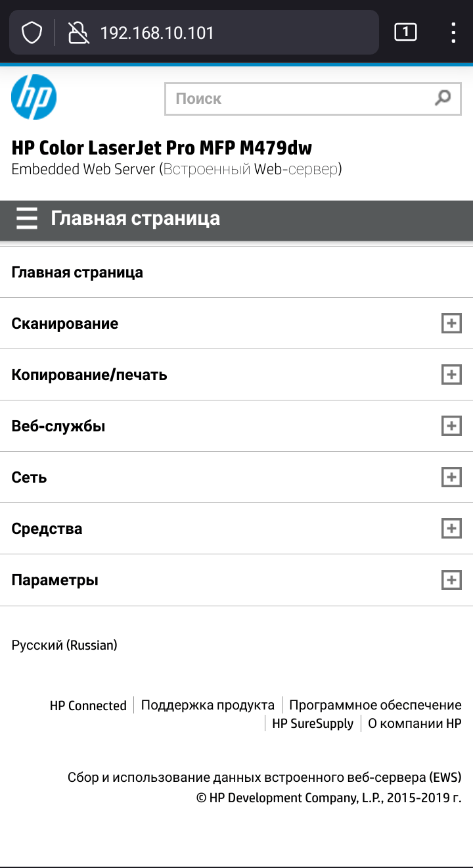This screenshot has height=868, width=473.
Task: Open the browser three-dot menu
Action: click(453, 32)
